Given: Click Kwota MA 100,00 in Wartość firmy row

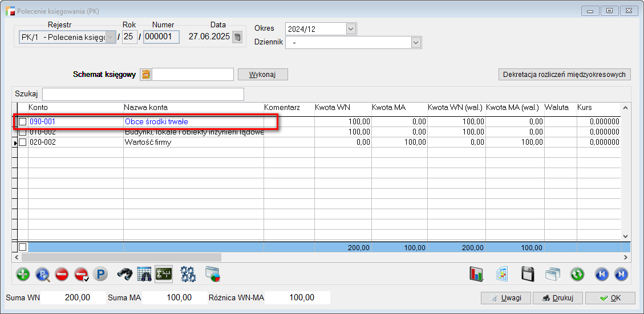Looking at the screenshot, I should coord(399,142).
